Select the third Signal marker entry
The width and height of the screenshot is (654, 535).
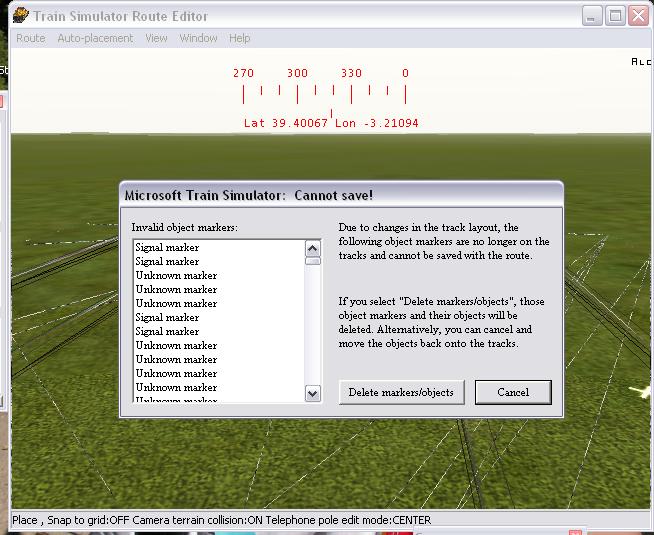click(167, 317)
